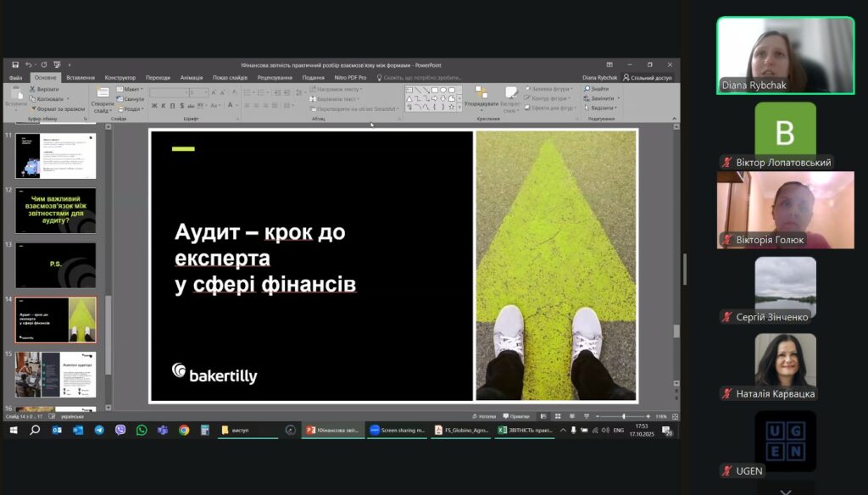Click the Create Slide (Створити слайд) icon
Viewport: 868px width, 495px height.
click(x=103, y=97)
